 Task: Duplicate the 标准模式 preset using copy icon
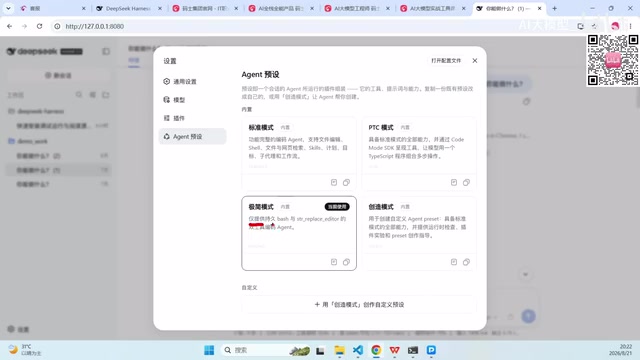(346, 182)
